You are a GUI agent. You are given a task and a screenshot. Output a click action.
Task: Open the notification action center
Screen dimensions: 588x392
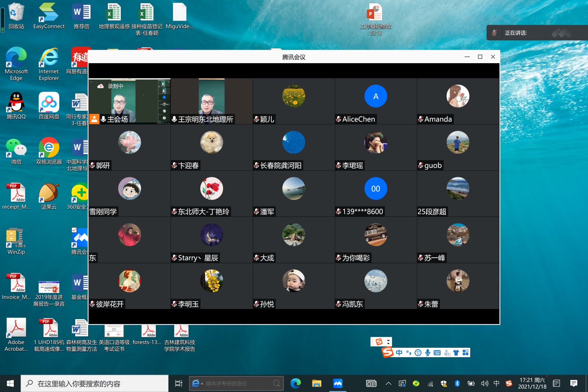point(574,383)
